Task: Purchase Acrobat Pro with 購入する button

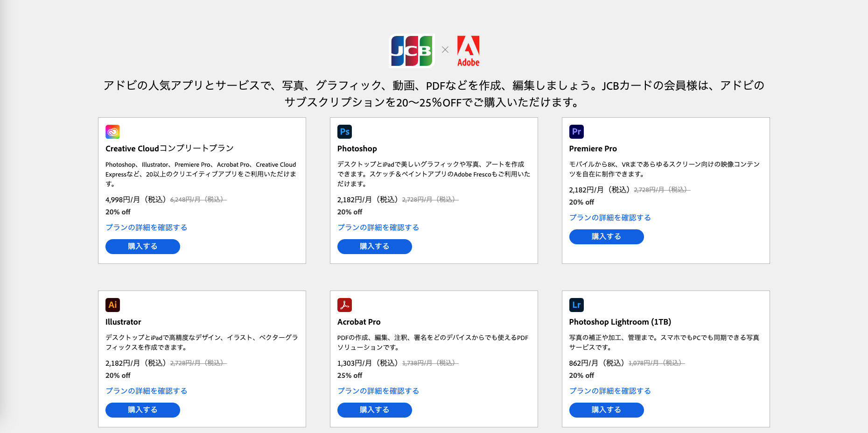Action: (x=374, y=410)
